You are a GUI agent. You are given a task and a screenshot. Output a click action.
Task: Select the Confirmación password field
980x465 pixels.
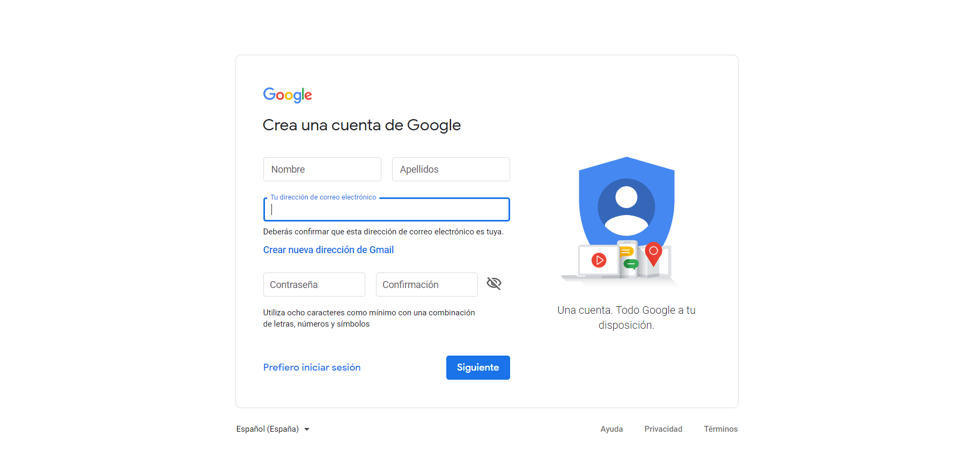[426, 285]
